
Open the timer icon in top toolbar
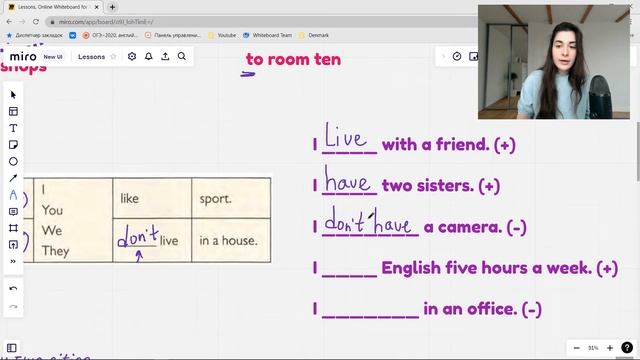[x=457, y=56]
